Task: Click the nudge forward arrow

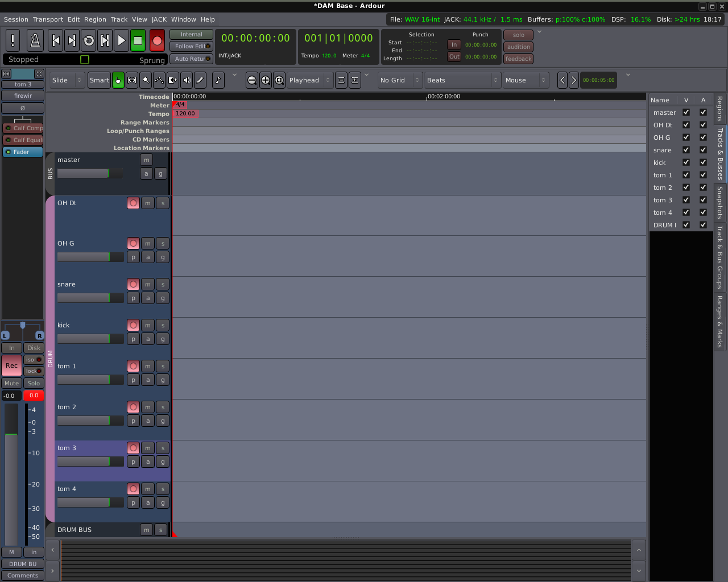Action: coord(574,80)
